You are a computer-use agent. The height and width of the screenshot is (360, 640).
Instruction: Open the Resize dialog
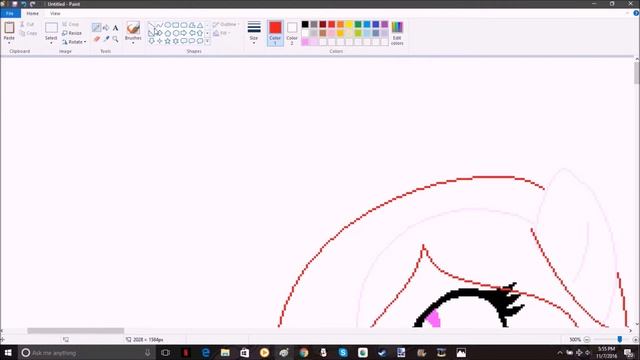(72, 33)
